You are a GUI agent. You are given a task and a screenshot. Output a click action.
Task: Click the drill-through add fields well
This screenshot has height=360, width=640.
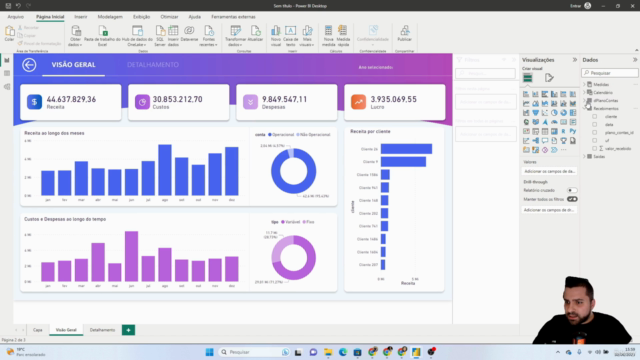point(549,210)
